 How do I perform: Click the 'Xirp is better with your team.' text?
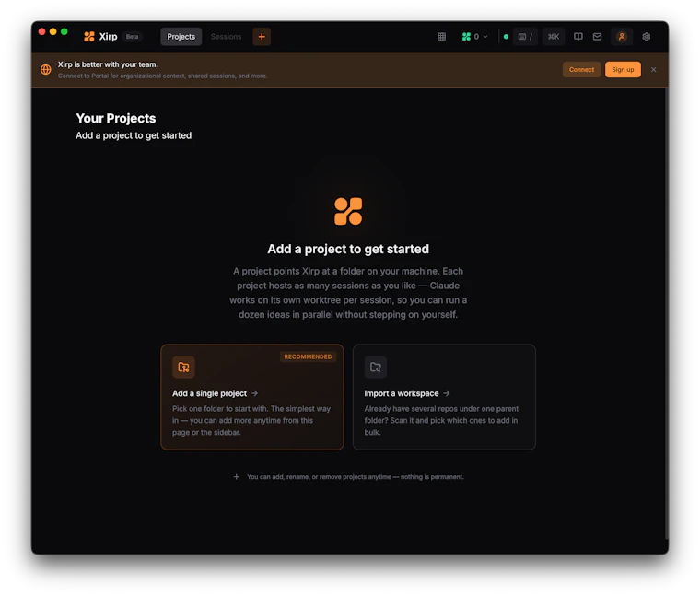point(108,64)
